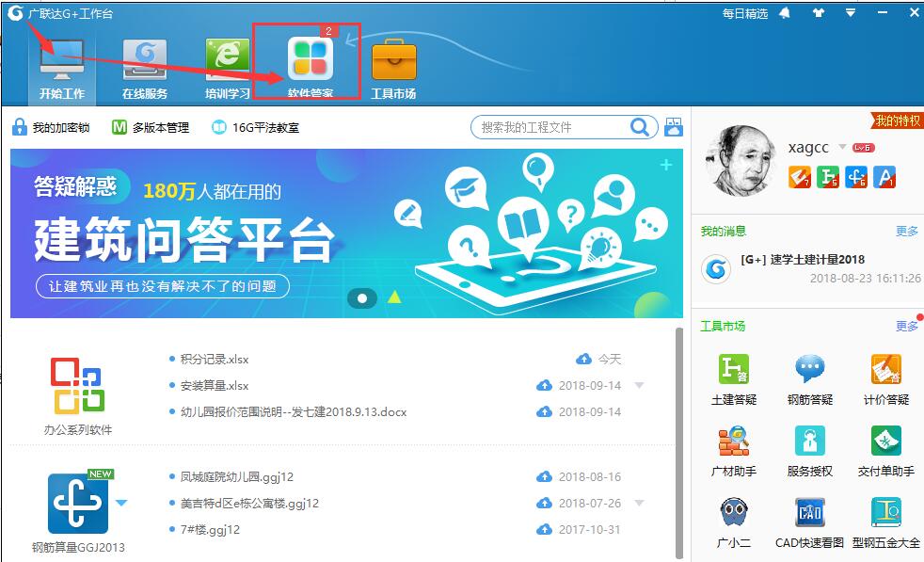This screenshot has width=924, height=562.
Task: Click the save/disk icon beside search box
Action: click(674, 127)
